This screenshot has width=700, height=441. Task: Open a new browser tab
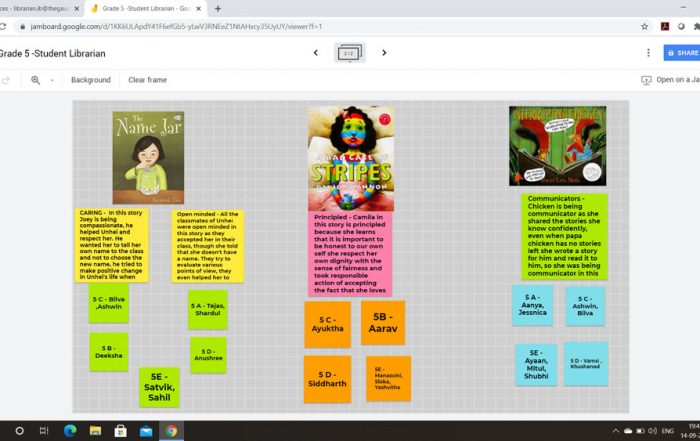tap(218, 8)
